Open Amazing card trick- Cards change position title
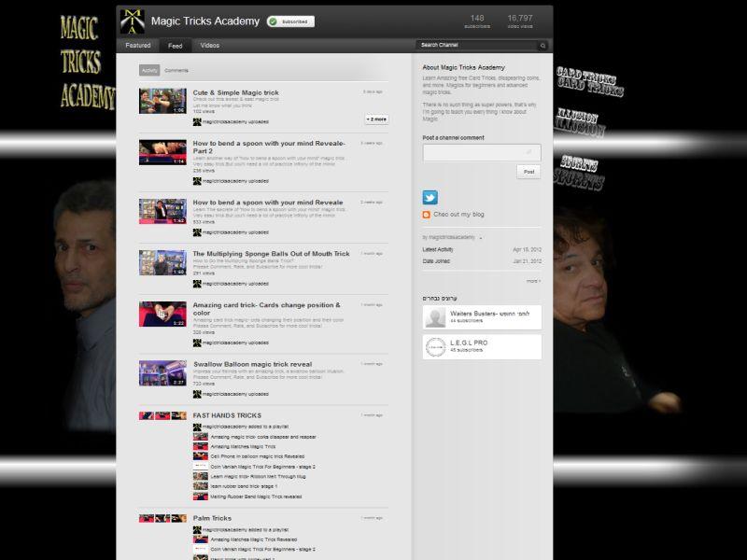Screen dimensions: 747x560 [x=266, y=309]
